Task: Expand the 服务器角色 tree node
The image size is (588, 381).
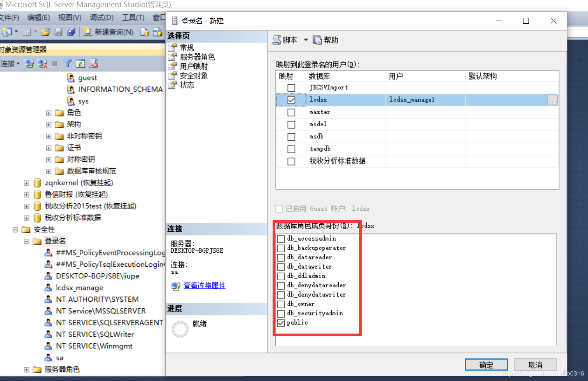Action: [26, 370]
